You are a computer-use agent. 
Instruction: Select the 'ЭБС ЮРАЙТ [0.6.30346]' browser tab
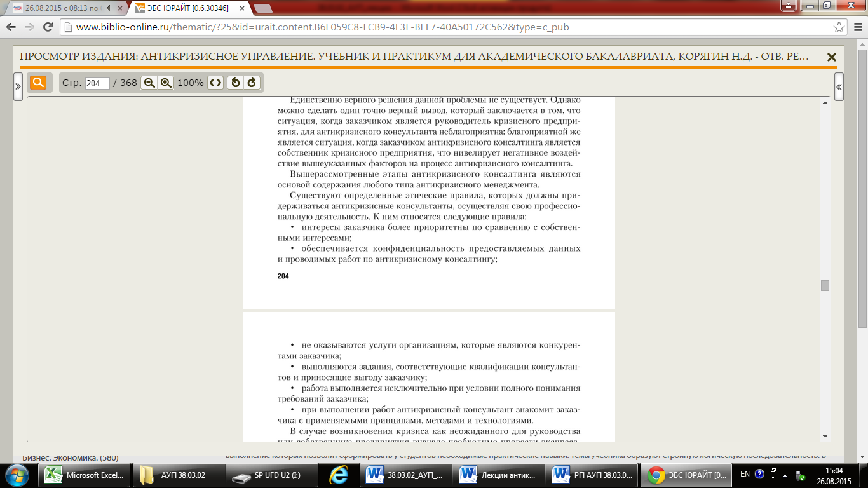point(191,8)
